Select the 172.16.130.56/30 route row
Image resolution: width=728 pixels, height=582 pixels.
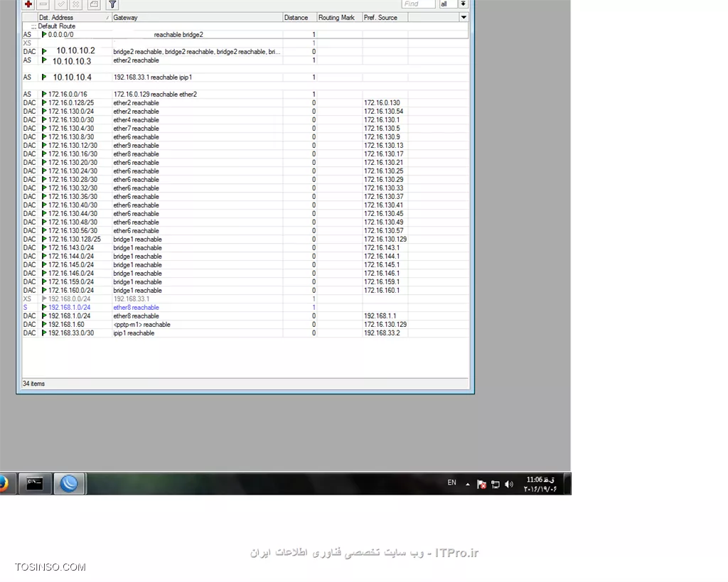coord(245,231)
